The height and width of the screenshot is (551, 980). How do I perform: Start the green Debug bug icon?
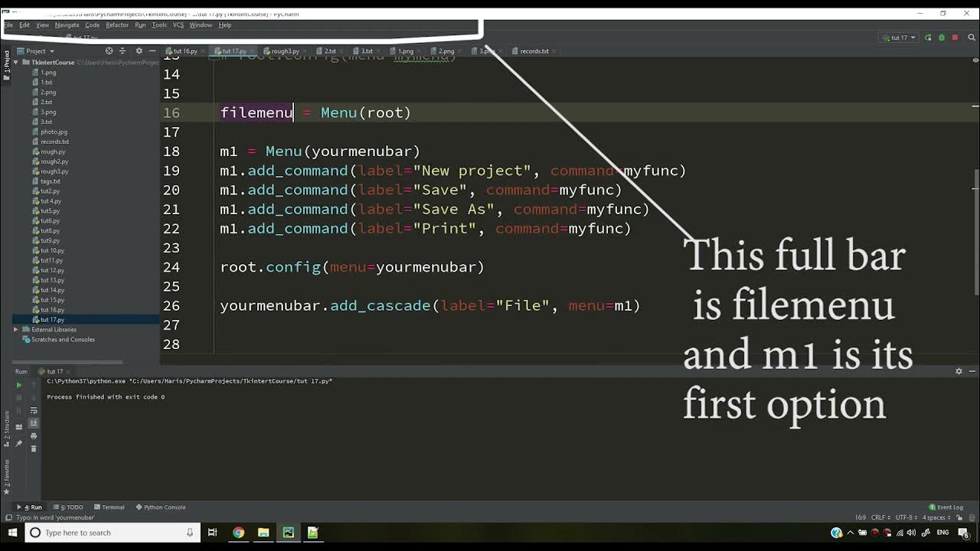pyautogui.click(x=941, y=37)
